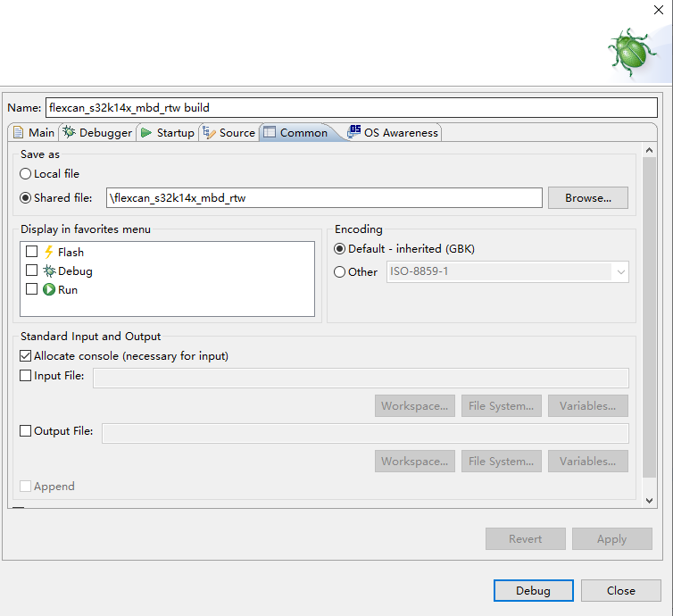
Task: Close the dialog with the X button
Action: pyautogui.click(x=659, y=10)
